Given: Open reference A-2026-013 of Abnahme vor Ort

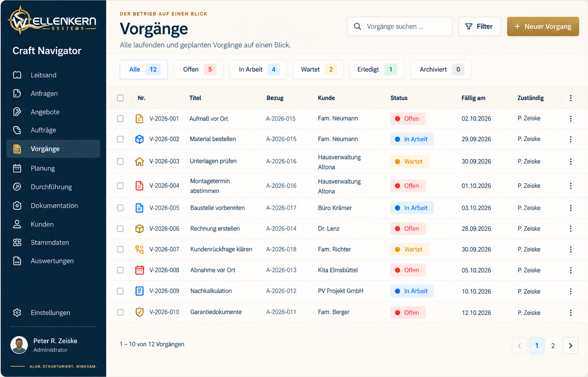Looking at the screenshot, I should (281, 270).
